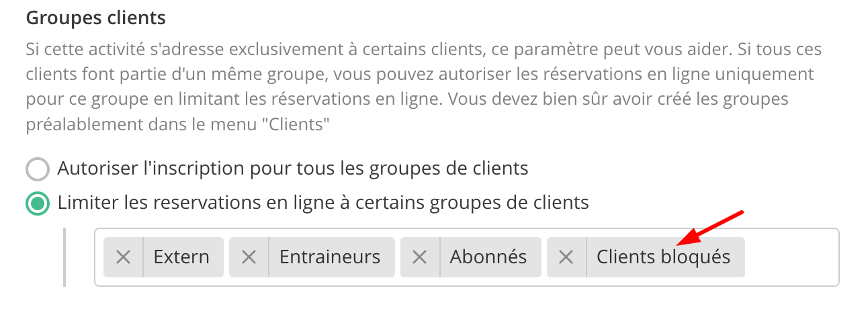The image size is (868, 317).
Task: Remove the Extern group tag
Action: tap(123, 257)
